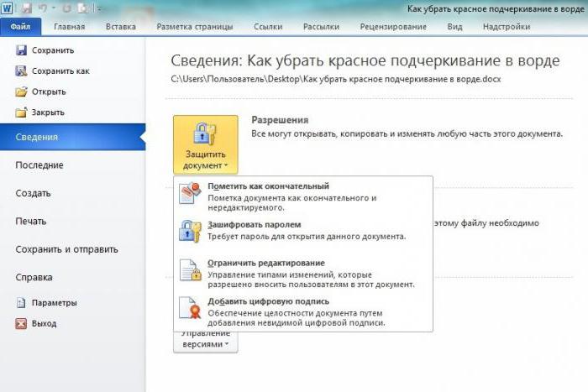The height and width of the screenshot is (392, 588).
Task: Open the Надстройки tab
Action: pyautogui.click(x=507, y=27)
